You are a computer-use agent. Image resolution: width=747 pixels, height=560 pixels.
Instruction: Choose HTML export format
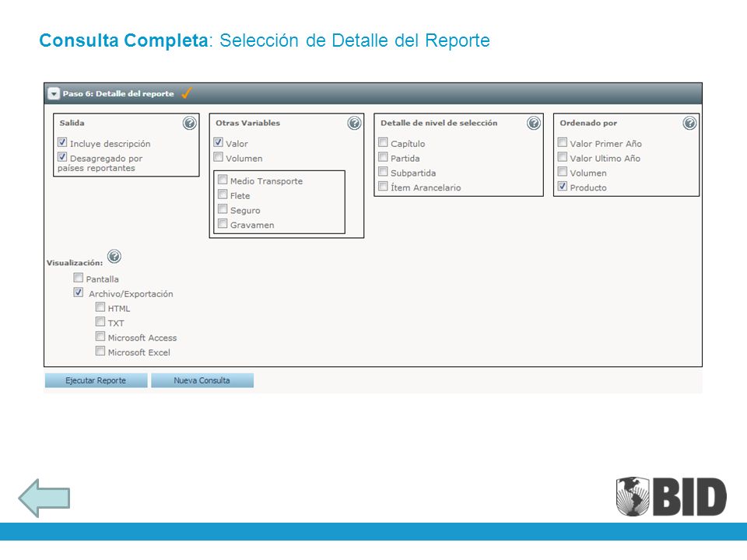click(x=100, y=307)
